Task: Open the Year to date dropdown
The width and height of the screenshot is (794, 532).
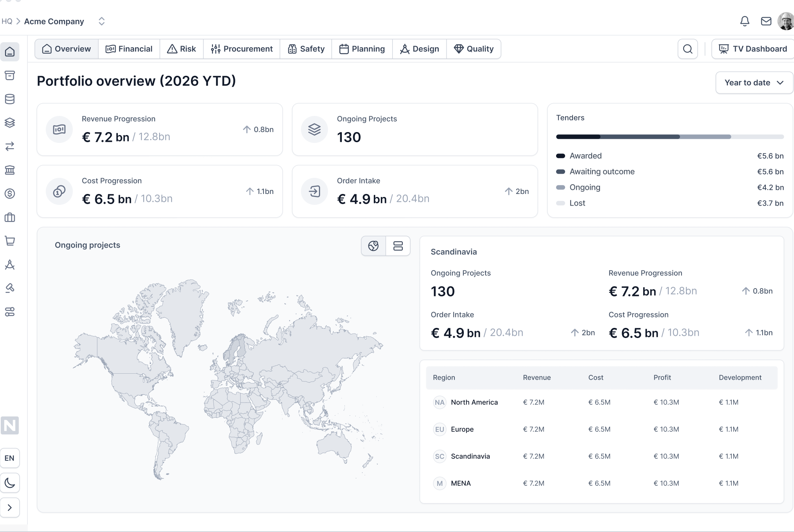Action: click(x=754, y=83)
